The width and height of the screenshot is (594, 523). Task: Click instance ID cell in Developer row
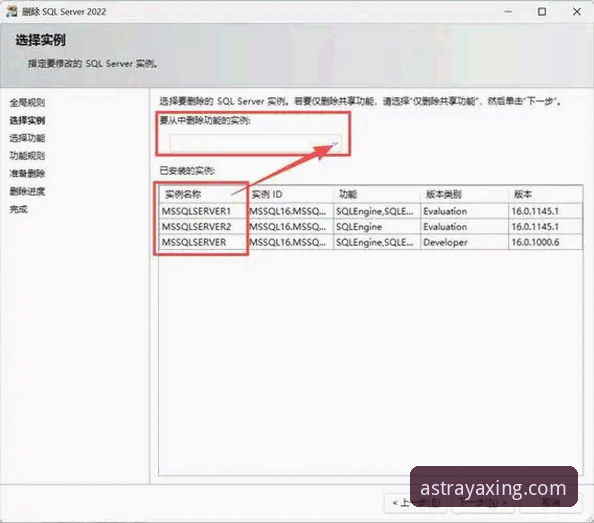click(291, 242)
